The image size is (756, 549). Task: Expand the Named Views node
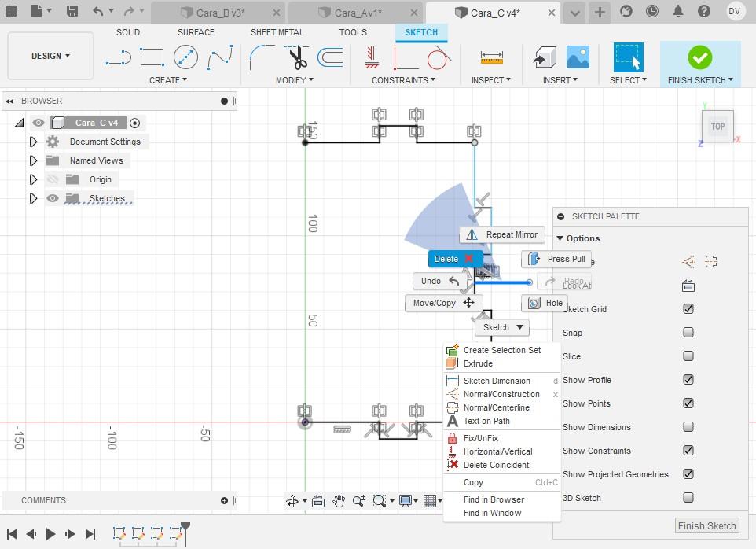pos(33,160)
